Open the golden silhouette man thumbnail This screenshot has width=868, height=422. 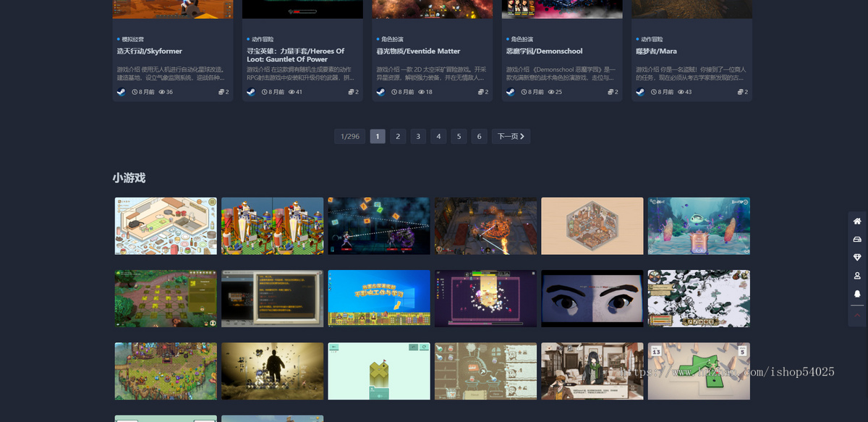coord(273,371)
